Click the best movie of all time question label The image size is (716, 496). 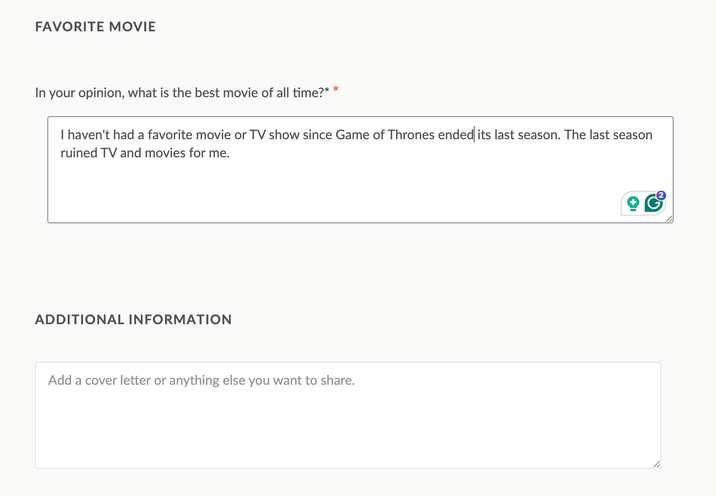click(182, 93)
